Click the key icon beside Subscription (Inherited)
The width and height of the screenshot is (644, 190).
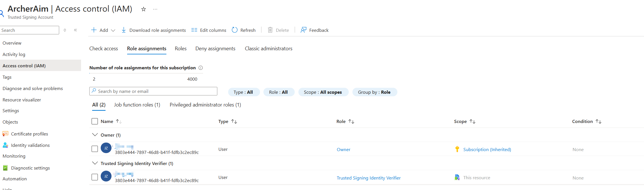point(457,149)
